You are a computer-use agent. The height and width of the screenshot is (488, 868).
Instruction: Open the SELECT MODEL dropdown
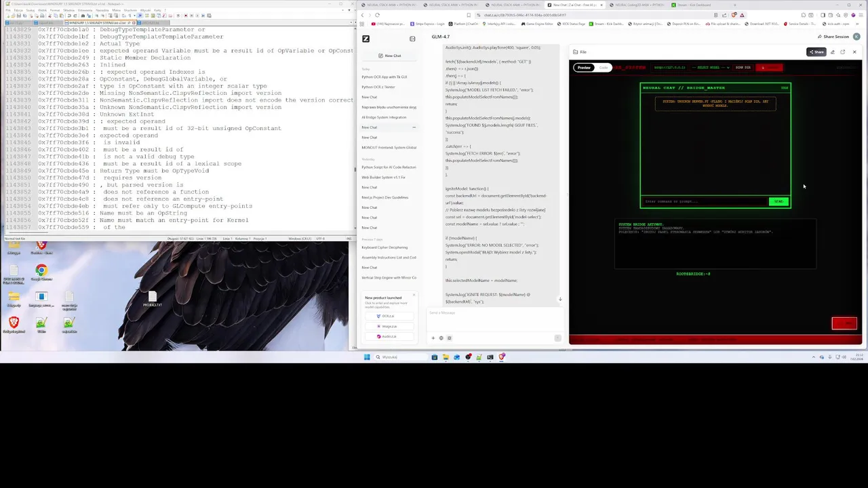(712, 67)
